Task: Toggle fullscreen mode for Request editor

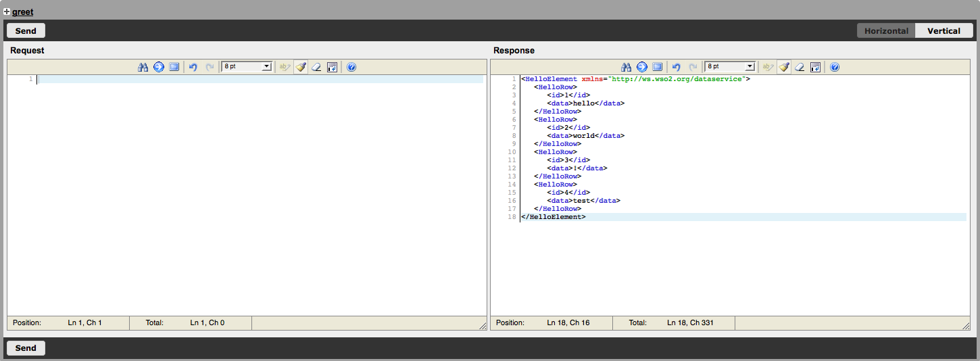Action: point(174,67)
